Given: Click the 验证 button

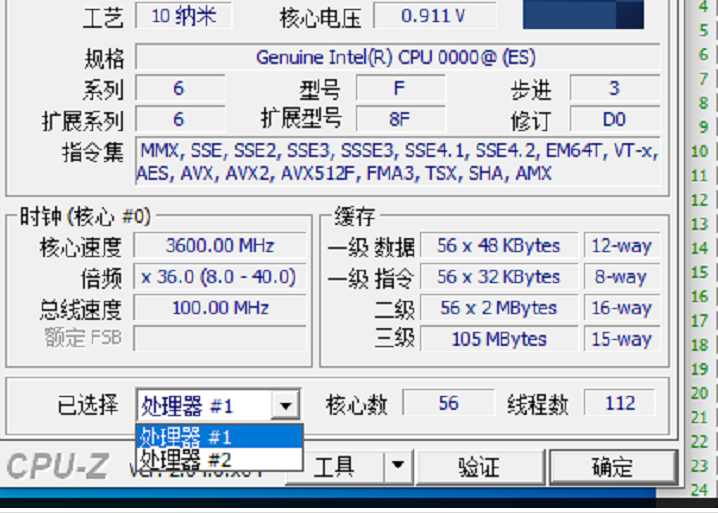Looking at the screenshot, I should pyautogui.click(x=480, y=467).
